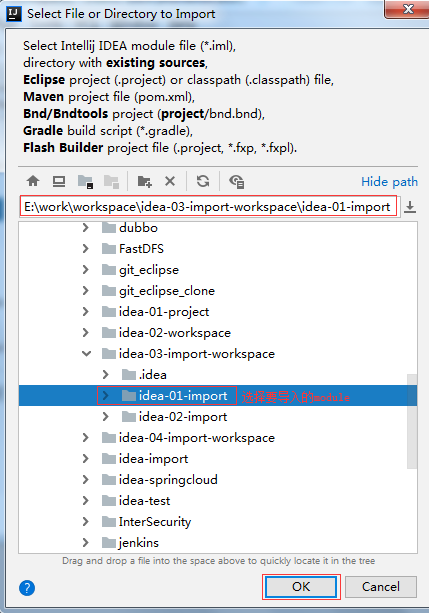
Task: Expand the idea-02-workspace folder
Action: pyautogui.click(x=86, y=333)
